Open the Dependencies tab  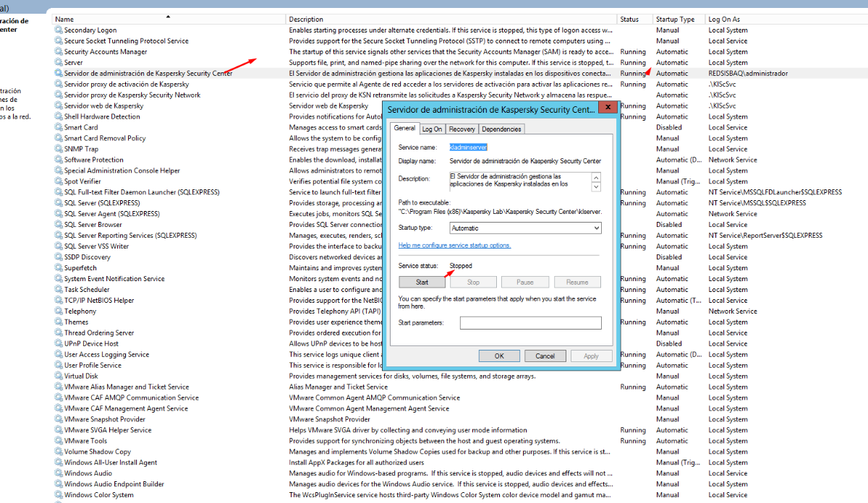[x=501, y=129]
